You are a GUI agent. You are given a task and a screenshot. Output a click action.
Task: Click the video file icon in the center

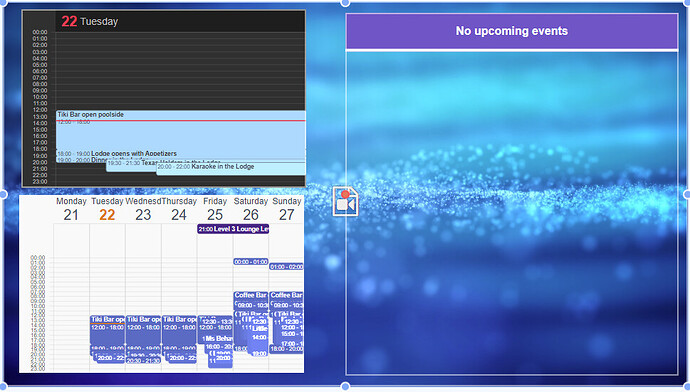pyautogui.click(x=345, y=201)
